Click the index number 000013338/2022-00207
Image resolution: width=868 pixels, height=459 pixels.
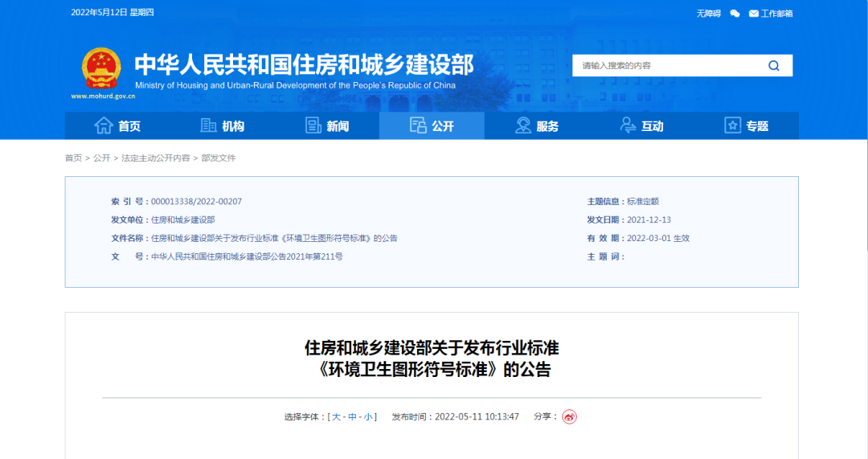click(197, 202)
